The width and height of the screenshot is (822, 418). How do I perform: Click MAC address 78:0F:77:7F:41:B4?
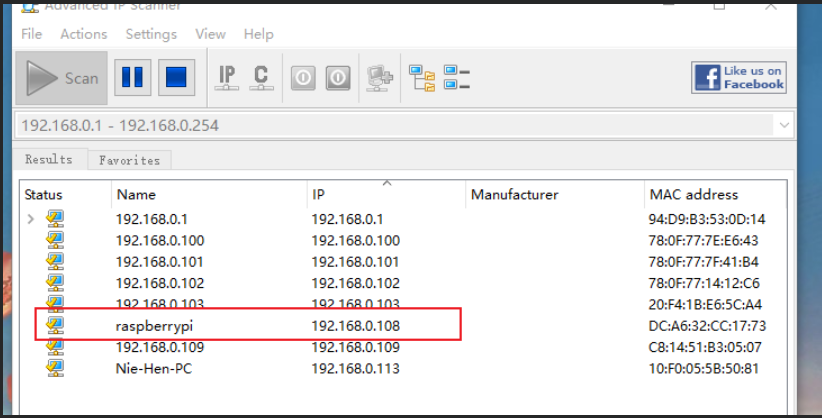point(704,262)
